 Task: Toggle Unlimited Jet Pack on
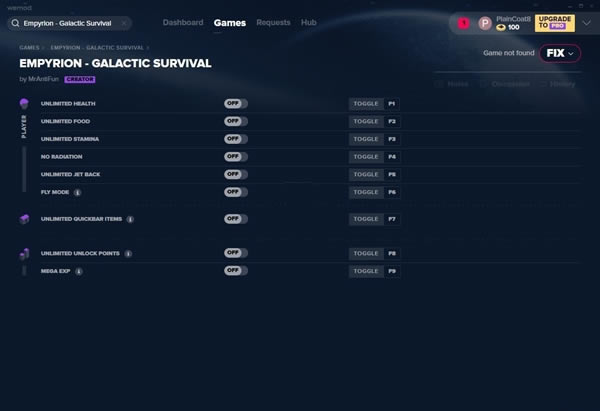click(236, 174)
